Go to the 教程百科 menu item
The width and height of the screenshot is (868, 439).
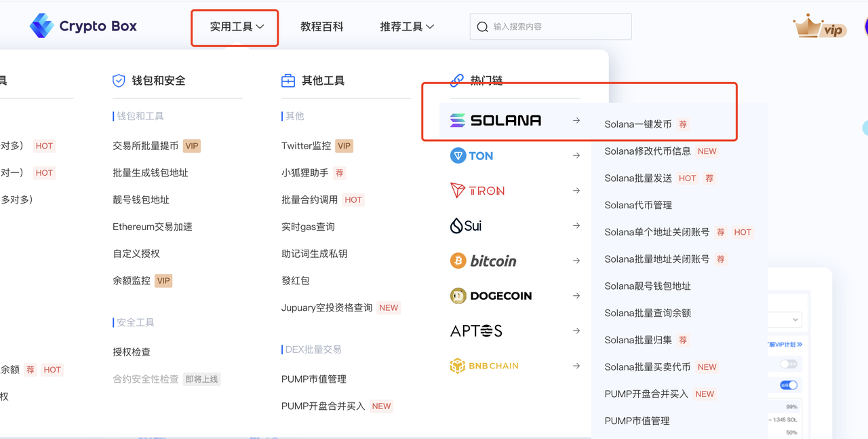(x=322, y=26)
